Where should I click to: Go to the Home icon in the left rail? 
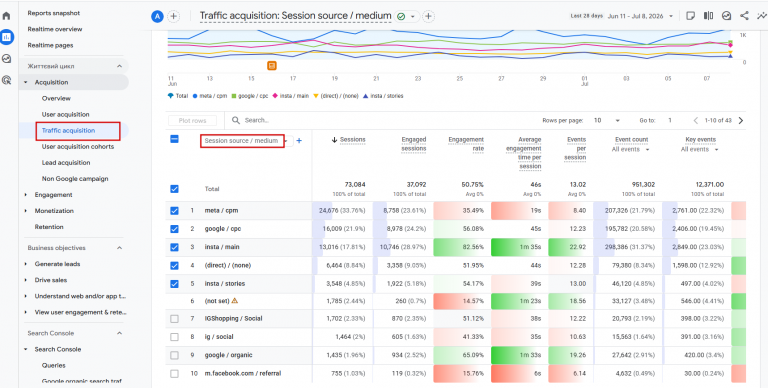(x=7, y=16)
